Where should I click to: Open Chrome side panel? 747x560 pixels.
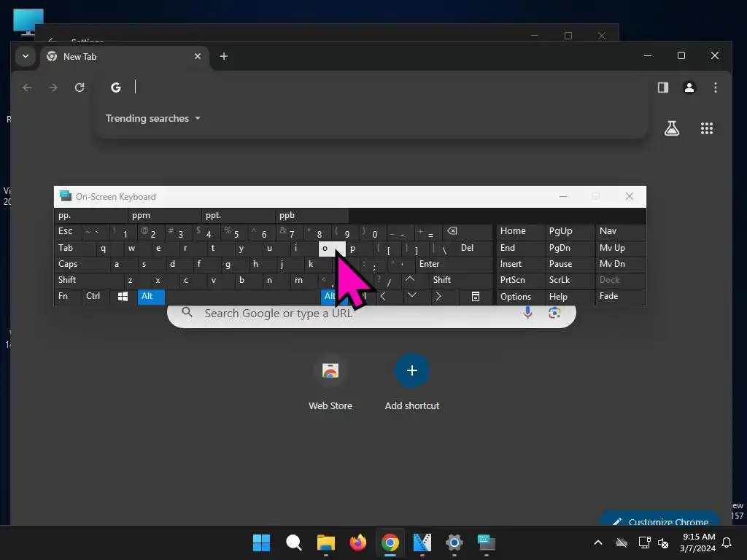point(662,87)
